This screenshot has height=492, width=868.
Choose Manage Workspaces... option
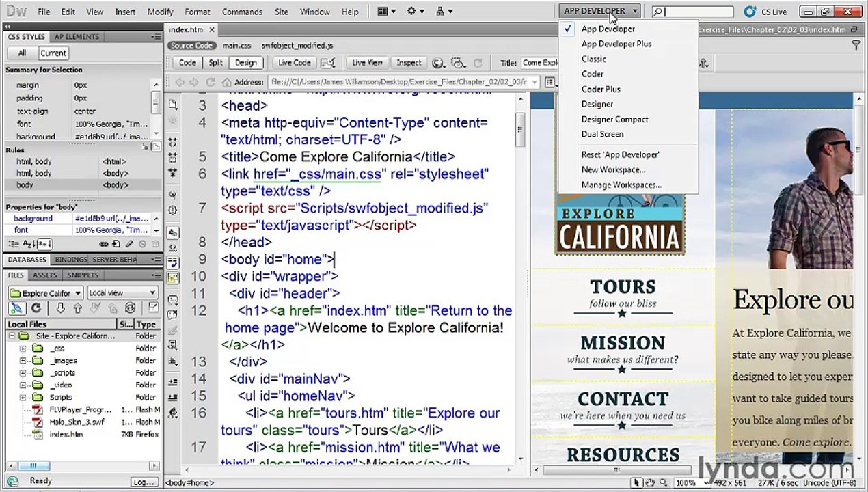pos(621,184)
